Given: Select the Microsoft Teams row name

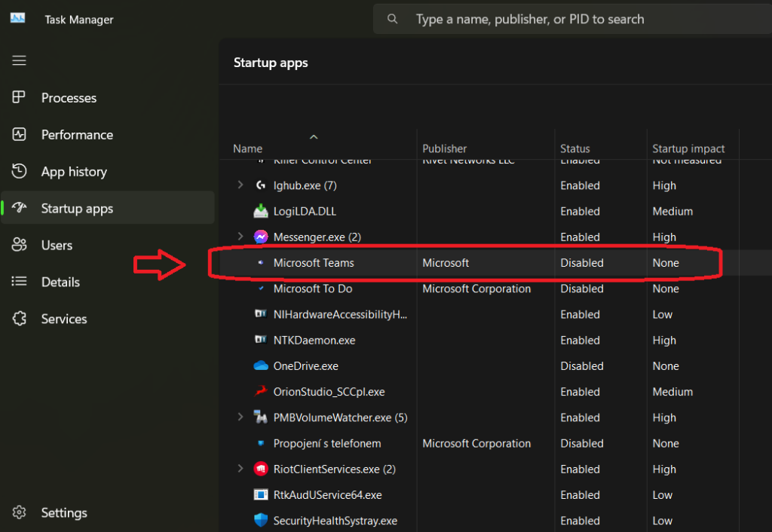Looking at the screenshot, I should (x=314, y=263).
